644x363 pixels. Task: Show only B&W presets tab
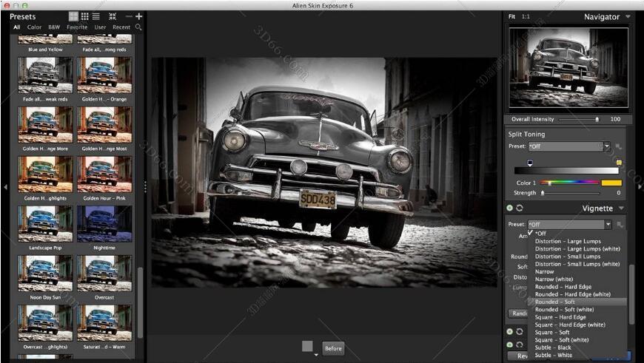coord(54,27)
